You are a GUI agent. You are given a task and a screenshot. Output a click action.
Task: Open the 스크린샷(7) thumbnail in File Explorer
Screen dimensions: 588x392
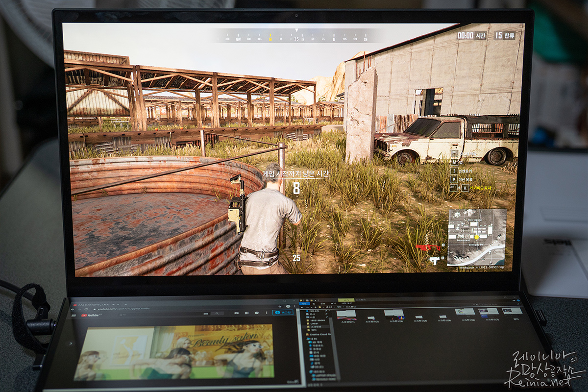point(489,314)
